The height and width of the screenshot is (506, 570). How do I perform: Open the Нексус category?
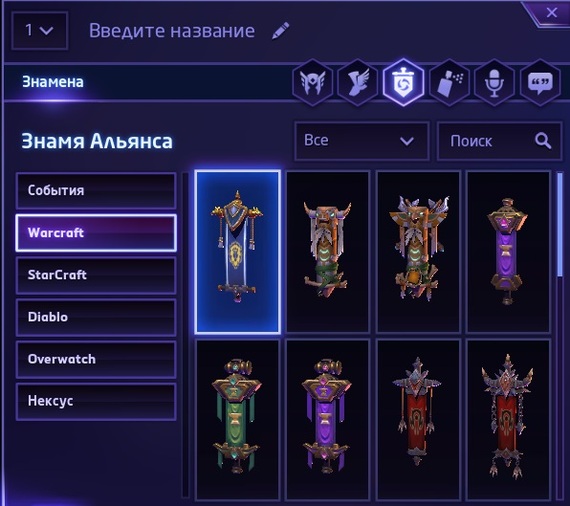(x=96, y=401)
